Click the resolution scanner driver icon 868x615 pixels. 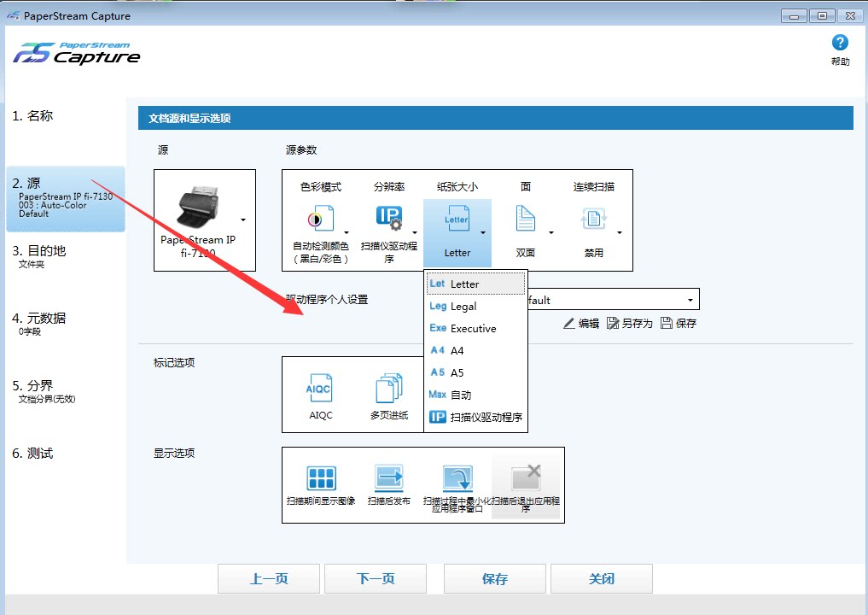pos(388,219)
